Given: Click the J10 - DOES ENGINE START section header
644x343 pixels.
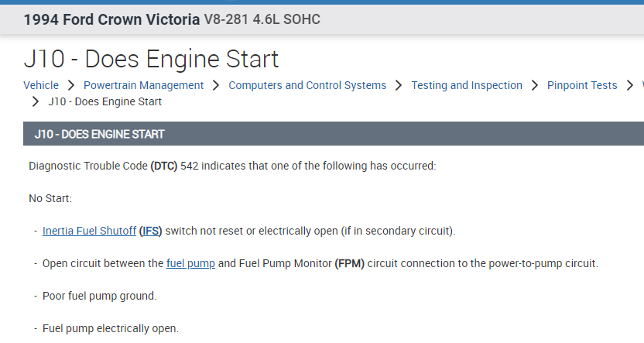Looking at the screenshot, I should (x=100, y=134).
